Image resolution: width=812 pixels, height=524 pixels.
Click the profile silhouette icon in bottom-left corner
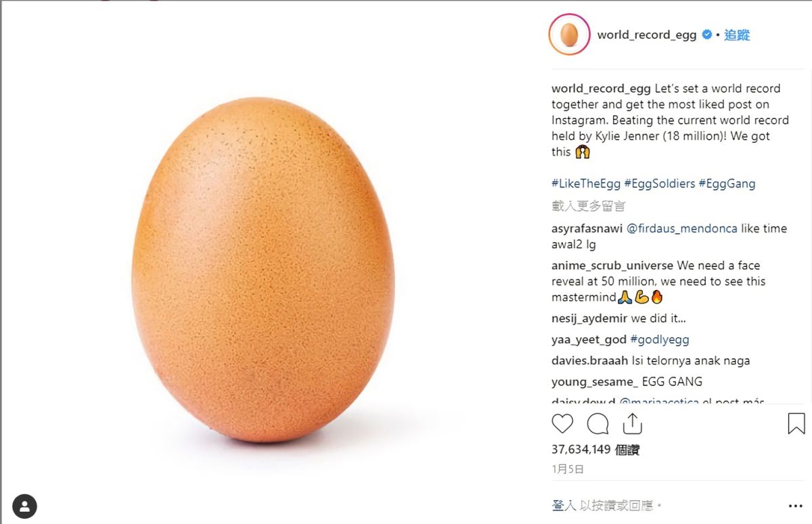(25, 506)
